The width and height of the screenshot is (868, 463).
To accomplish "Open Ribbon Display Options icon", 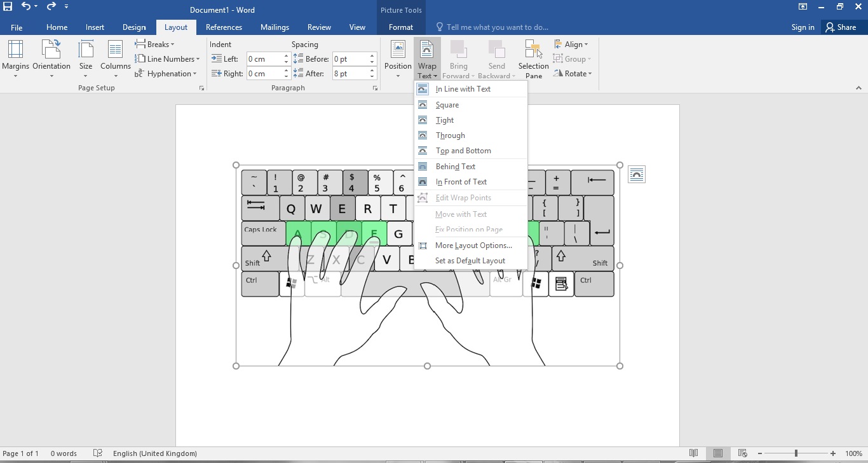I will [803, 6].
